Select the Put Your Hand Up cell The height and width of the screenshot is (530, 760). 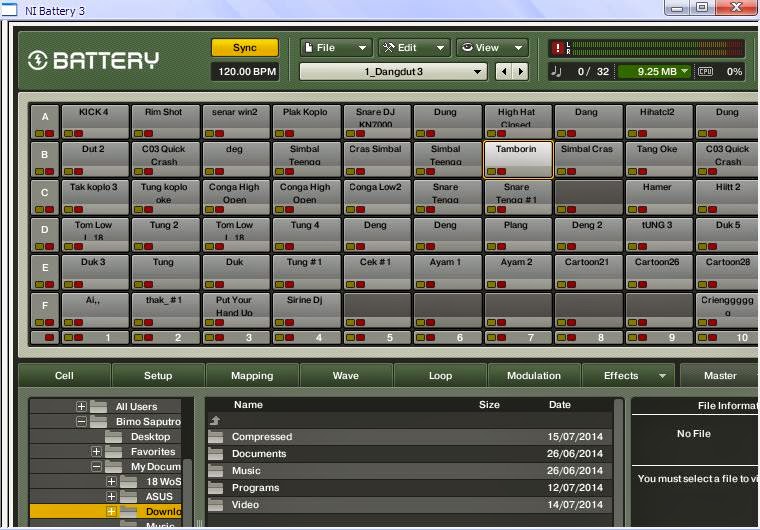click(235, 310)
